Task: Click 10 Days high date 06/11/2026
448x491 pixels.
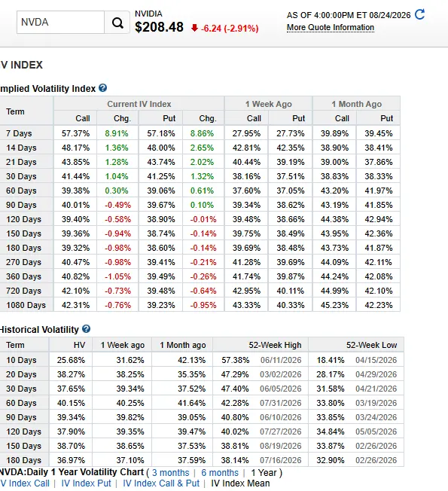Action: coord(281,360)
